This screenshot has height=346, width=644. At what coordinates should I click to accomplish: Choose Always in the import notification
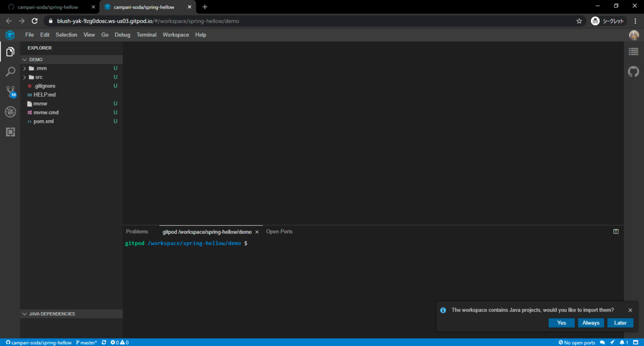pos(591,323)
